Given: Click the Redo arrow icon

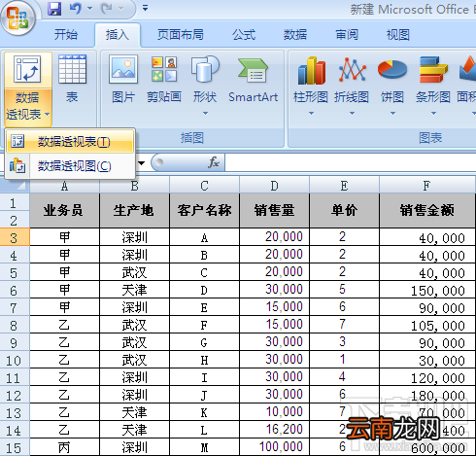Looking at the screenshot, I should click(x=107, y=9).
